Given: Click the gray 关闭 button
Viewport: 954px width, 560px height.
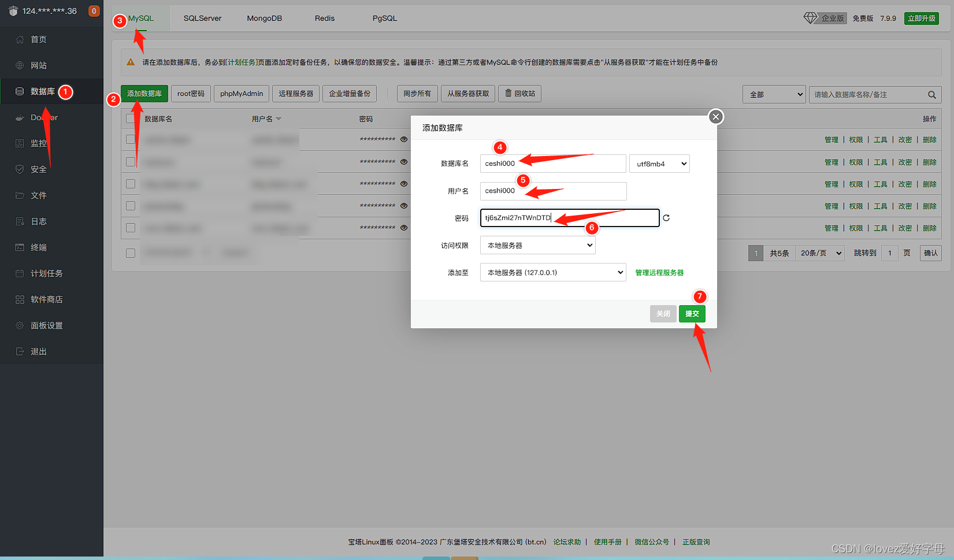Looking at the screenshot, I should tap(663, 314).
